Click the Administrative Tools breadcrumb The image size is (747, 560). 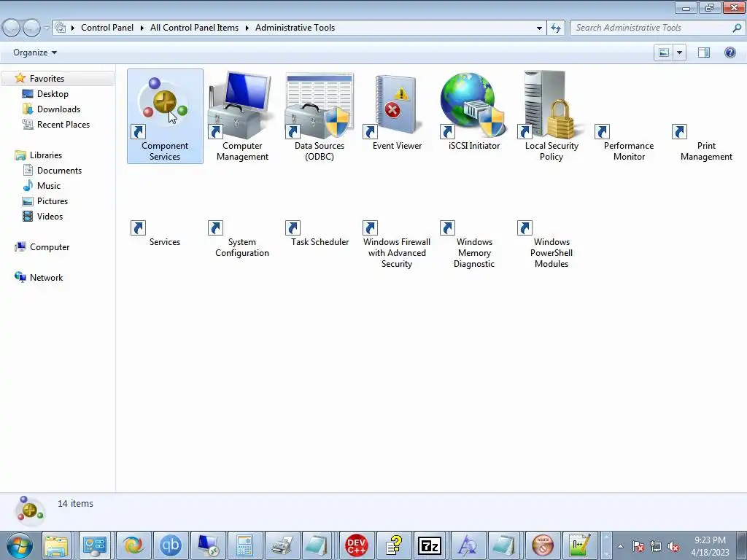295,28
